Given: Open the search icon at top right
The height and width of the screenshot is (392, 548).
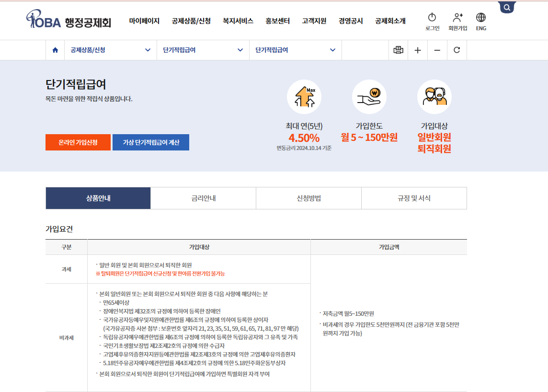Looking at the screenshot, I should 507,7.
